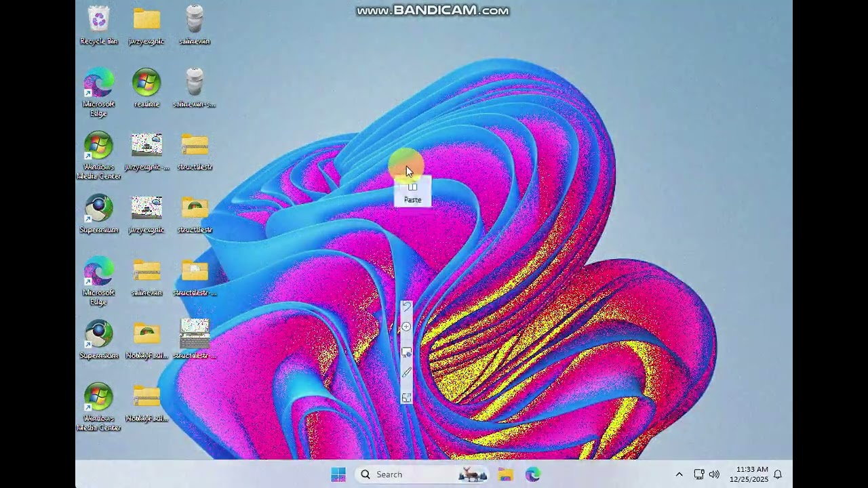The width and height of the screenshot is (868, 488).
Task: Expand the hidden system tray icons chevron
Action: [679, 474]
